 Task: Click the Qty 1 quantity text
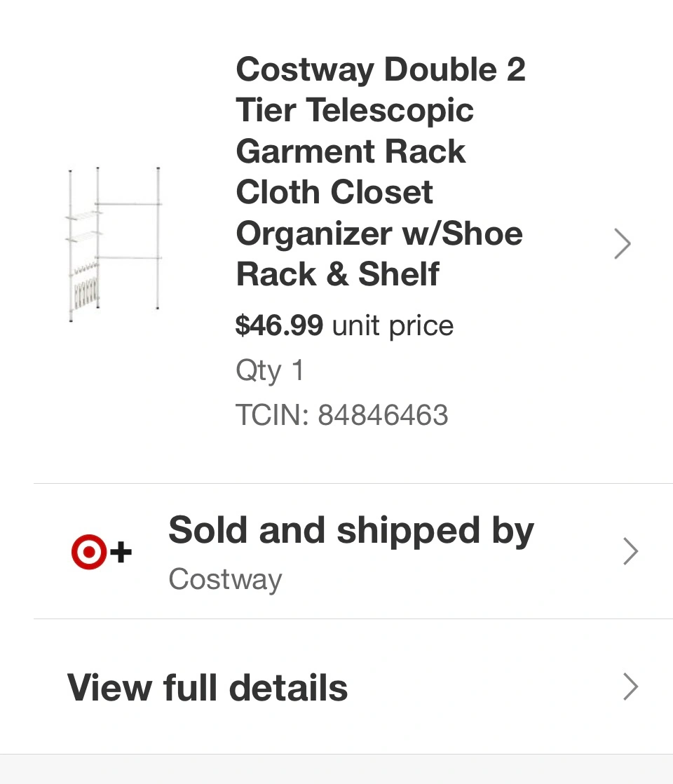(269, 370)
